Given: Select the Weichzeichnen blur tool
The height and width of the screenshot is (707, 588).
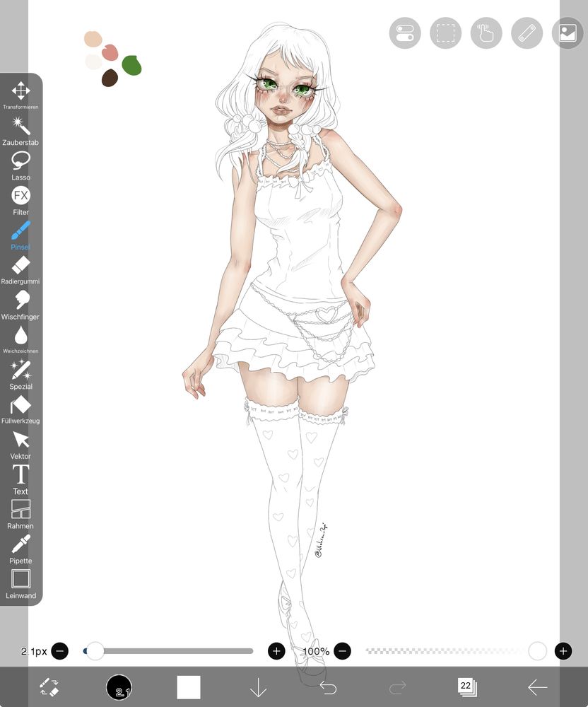Looking at the screenshot, I should [20, 339].
